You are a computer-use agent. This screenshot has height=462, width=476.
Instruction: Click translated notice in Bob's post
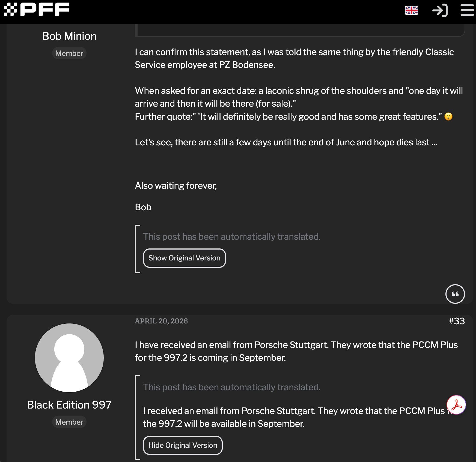232,236
